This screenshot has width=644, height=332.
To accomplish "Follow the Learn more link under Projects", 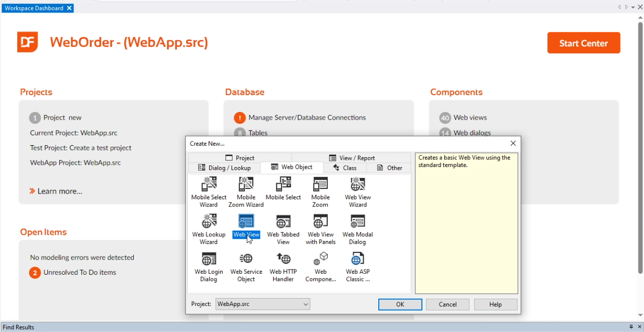I will [59, 191].
